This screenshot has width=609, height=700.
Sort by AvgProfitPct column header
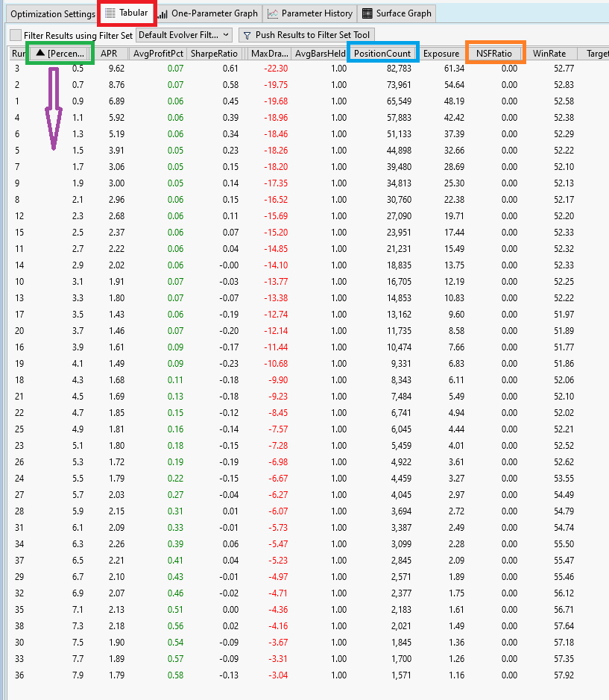[x=158, y=54]
